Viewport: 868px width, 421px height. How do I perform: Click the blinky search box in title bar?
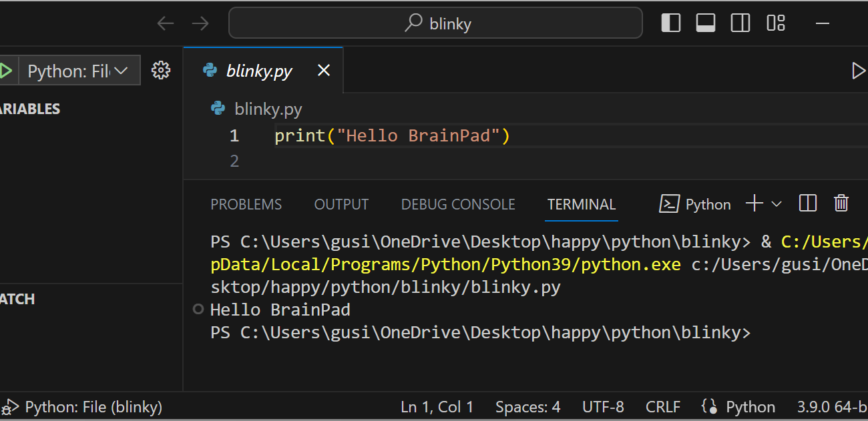click(435, 23)
